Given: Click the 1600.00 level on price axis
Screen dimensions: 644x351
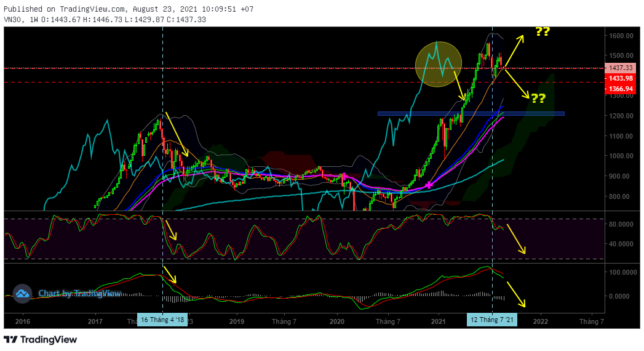Looking at the screenshot, I should coord(620,36).
